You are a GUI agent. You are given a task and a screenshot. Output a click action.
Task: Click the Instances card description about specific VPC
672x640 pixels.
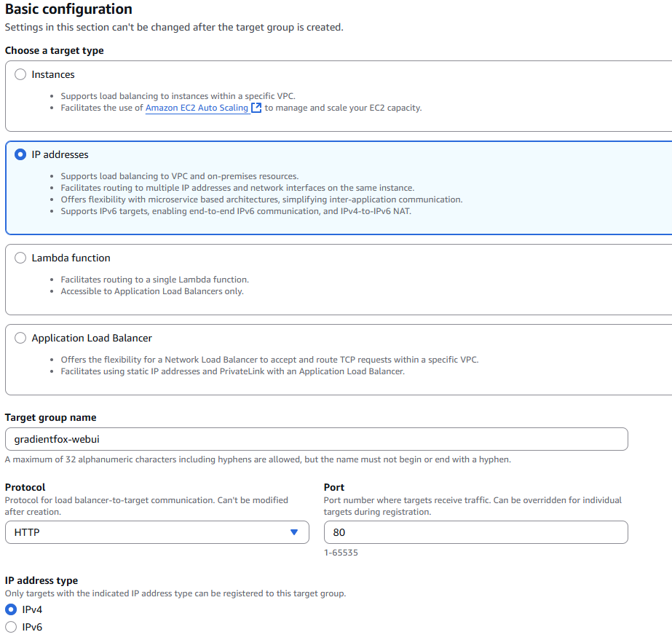[178, 96]
